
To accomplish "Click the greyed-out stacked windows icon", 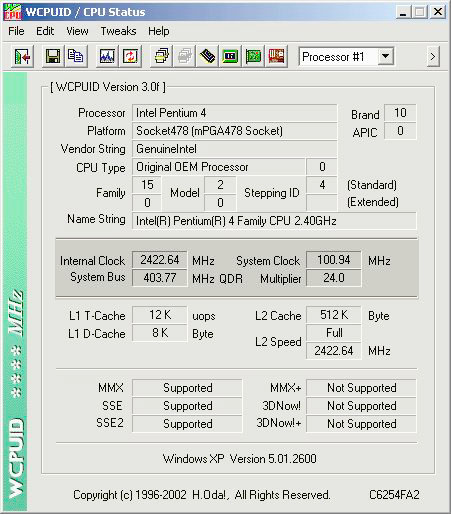I will (185, 57).
